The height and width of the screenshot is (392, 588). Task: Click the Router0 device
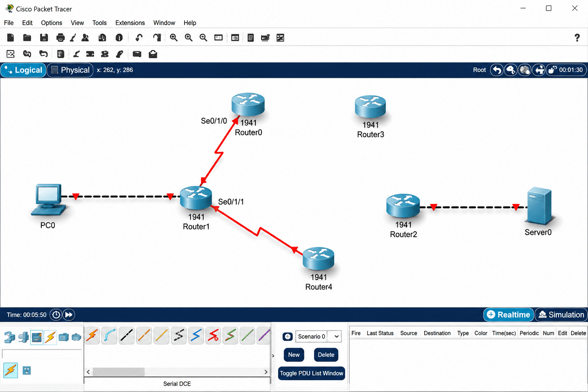pos(248,104)
